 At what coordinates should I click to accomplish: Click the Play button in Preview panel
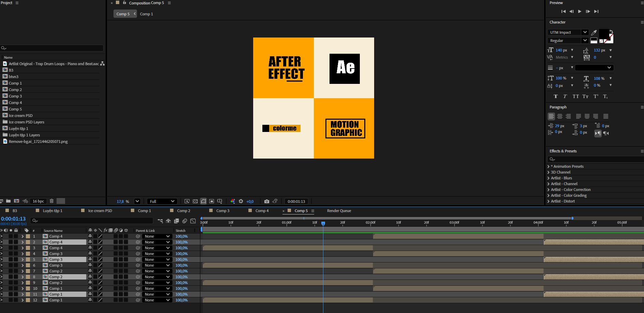coord(580,11)
